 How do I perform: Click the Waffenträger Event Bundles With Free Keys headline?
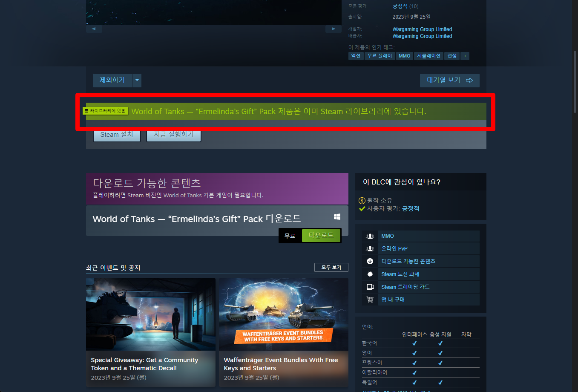(x=281, y=364)
